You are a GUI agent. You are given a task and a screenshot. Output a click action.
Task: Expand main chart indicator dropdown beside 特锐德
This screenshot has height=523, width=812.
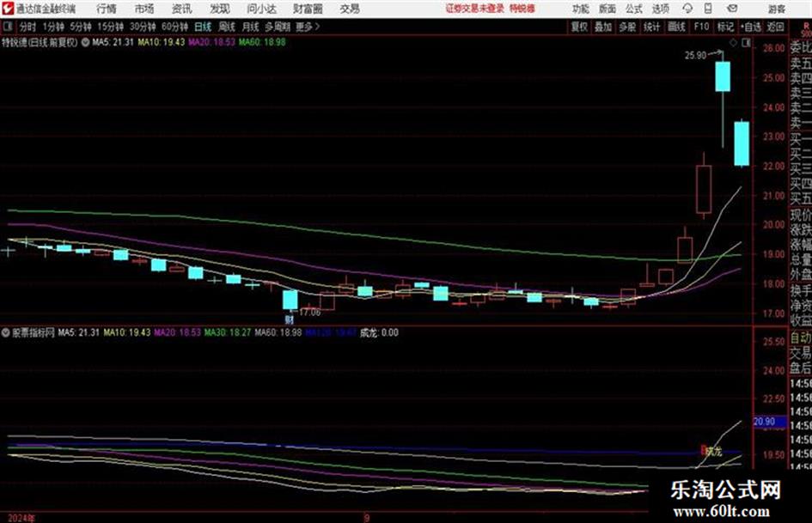85,42
